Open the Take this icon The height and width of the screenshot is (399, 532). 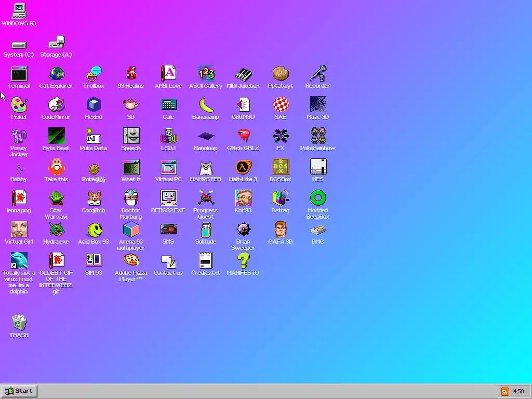click(56, 167)
